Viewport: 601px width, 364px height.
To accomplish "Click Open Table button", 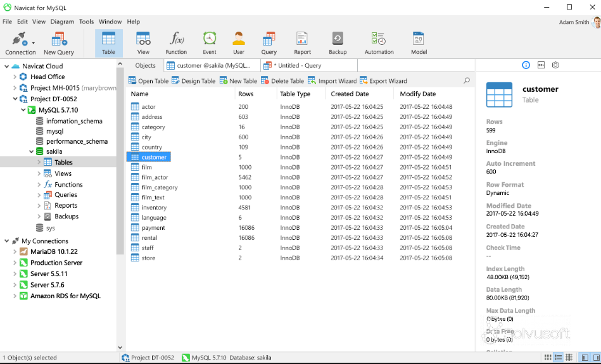I will 148,81.
